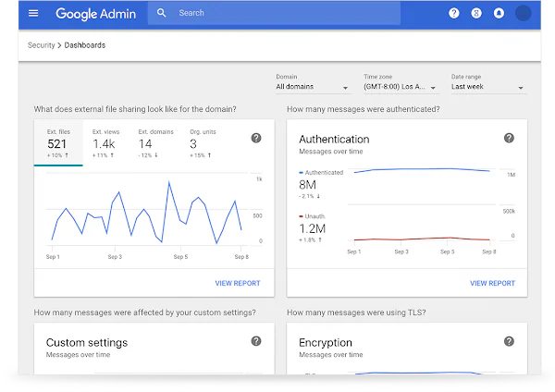
Task: Select the Ext. domains tab
Action: coord(155,143)
